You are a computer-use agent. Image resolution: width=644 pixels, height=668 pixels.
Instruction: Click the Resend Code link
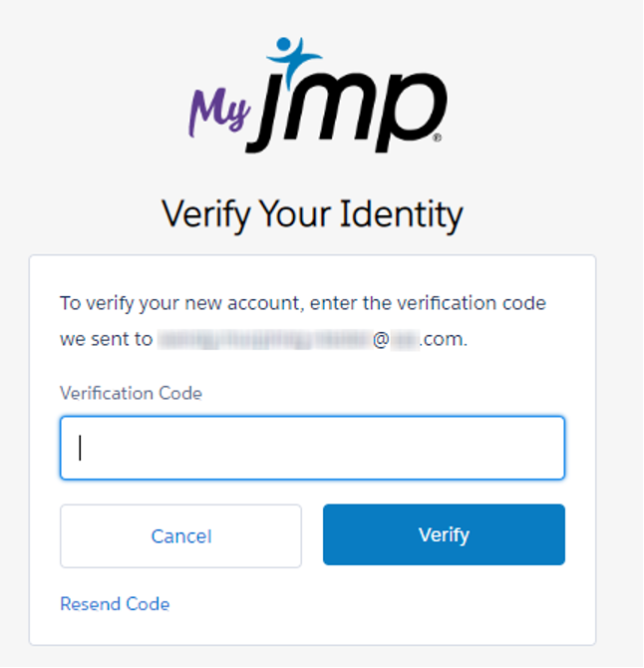[x=115, y=603]
